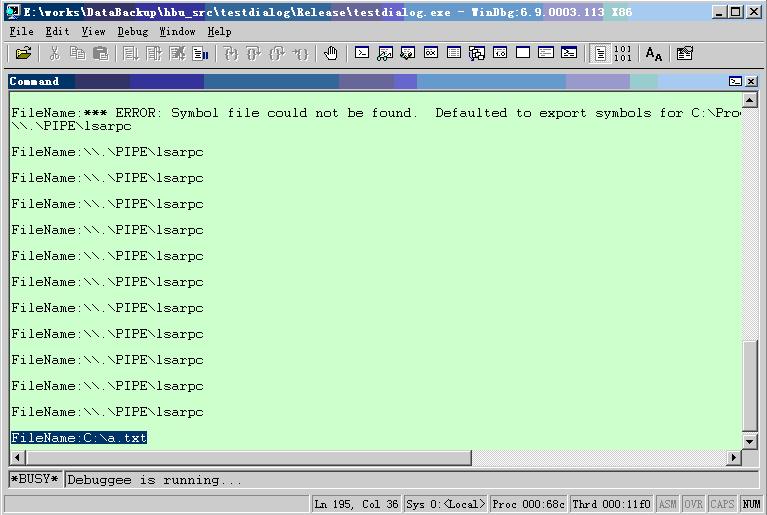
Task: Click the Restart debugging toolbar icon
Action: [154, 53]
